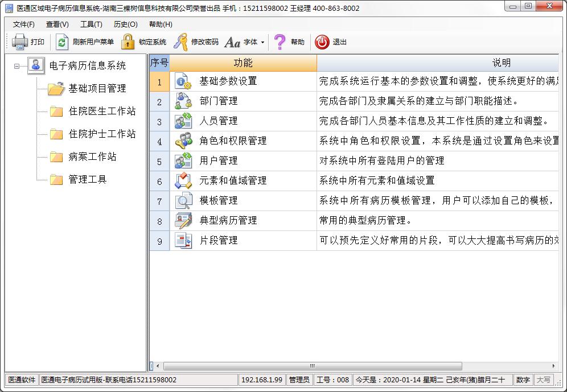567x392 pixels.
Task: Click the printer icon in toolbar
Action: [x=19, y=42]
